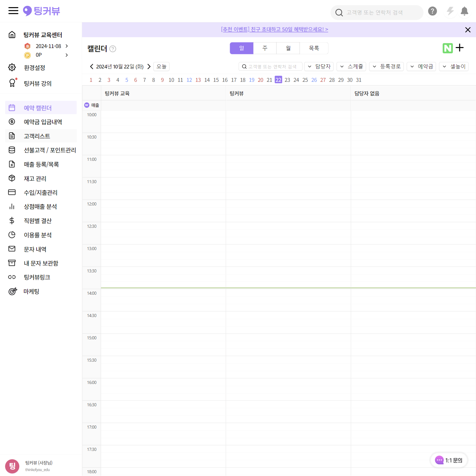Select day 31 in date strip
This screenshot has height=476, width=476.
[x=359, y=80]
